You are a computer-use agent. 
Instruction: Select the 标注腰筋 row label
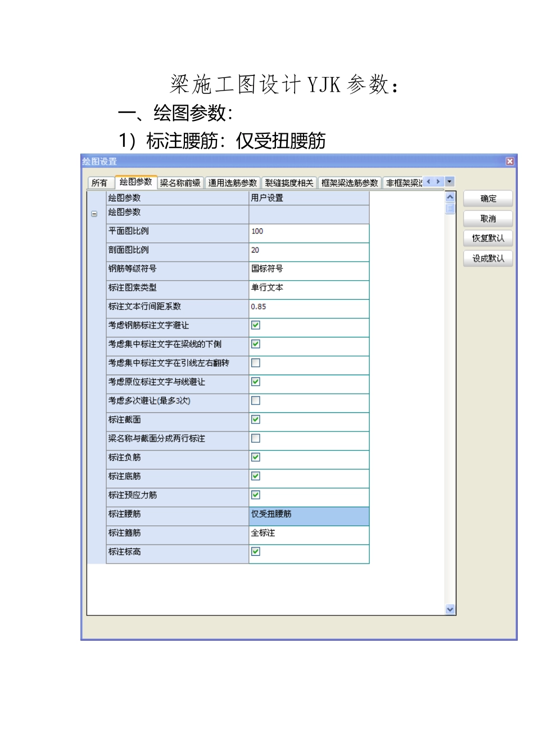point(178,516)
